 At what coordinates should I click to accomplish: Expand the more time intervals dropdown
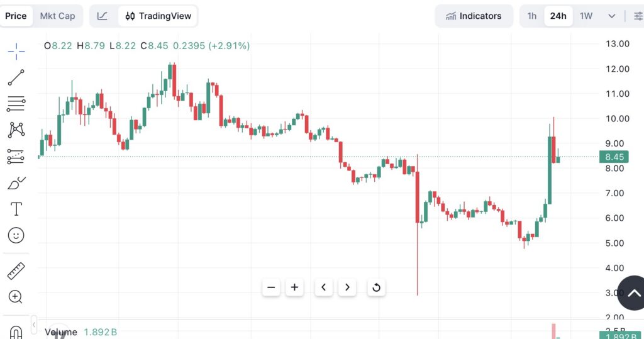[x=611, y=16]
